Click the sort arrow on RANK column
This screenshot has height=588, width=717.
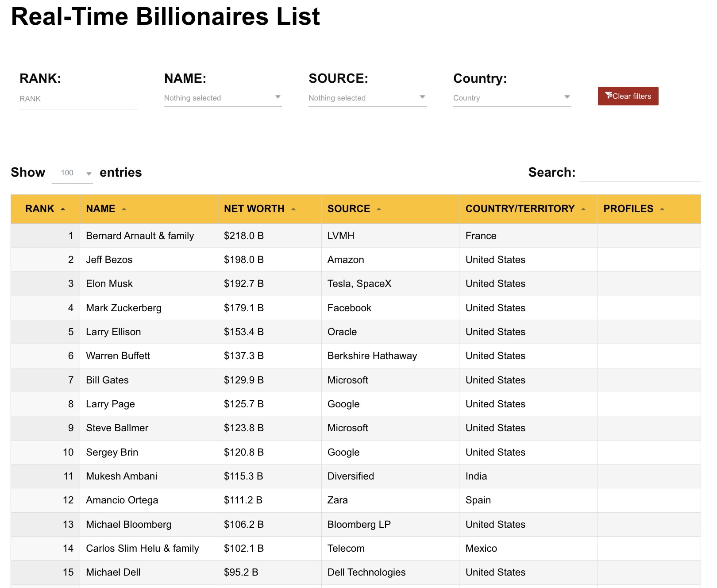[63, 208]
